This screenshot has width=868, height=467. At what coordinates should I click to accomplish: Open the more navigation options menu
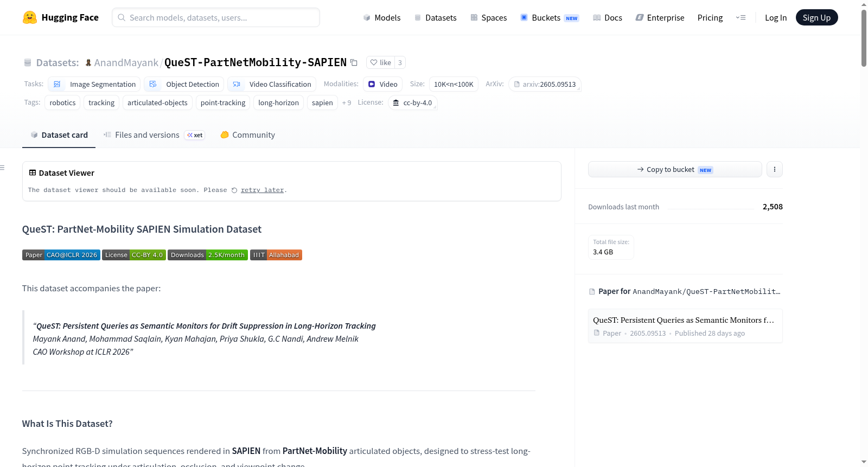pyautogui.click(x=741, y=17)
